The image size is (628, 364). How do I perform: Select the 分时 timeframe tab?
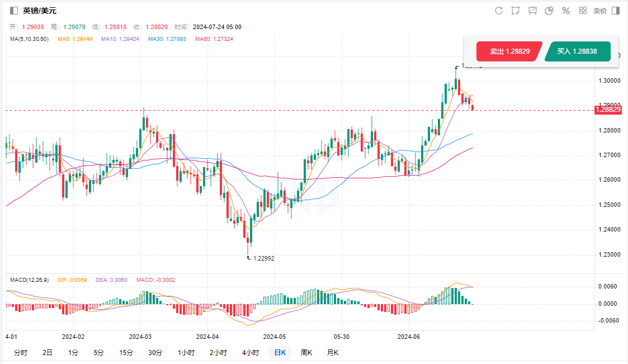click(x=20, y=352)
